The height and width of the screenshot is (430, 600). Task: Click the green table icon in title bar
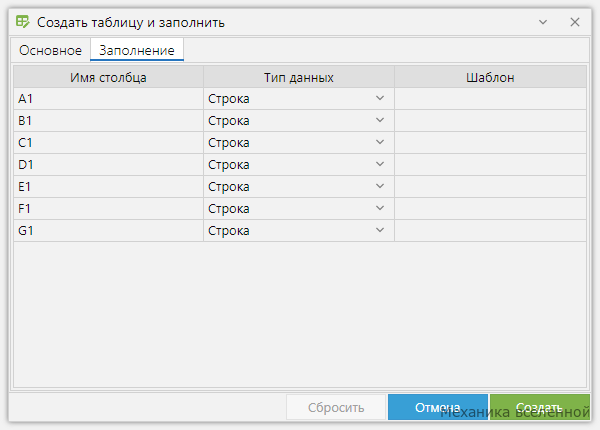23,22
